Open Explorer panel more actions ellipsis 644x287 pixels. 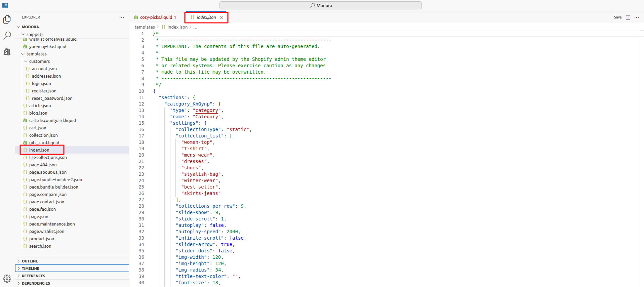pos(122,17)
